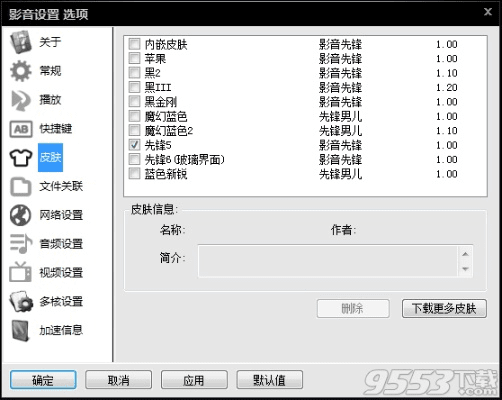The image size is (502, 400).
Task: Click author 影音先锋 in 先锋6 row
Action: point(340,160)
